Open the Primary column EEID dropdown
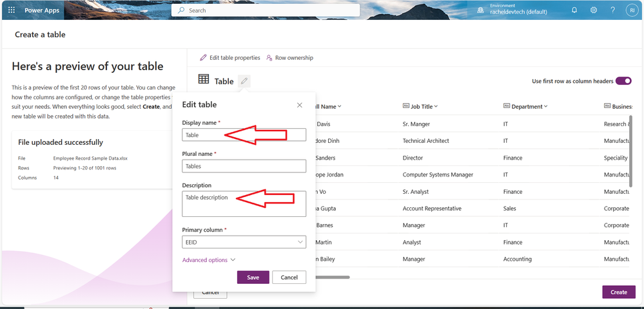The height and width of the screenshot is (309, 644). click(244, 242)
